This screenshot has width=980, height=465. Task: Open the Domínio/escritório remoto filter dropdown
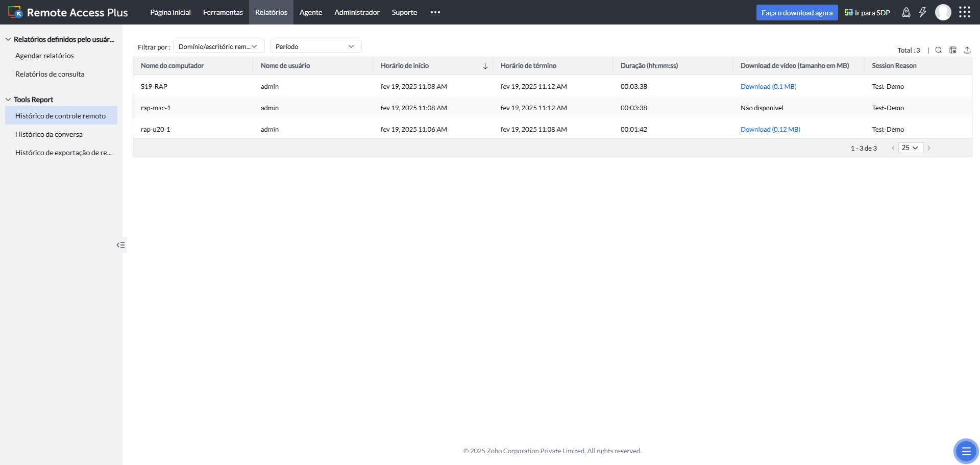tap(218, 46)
